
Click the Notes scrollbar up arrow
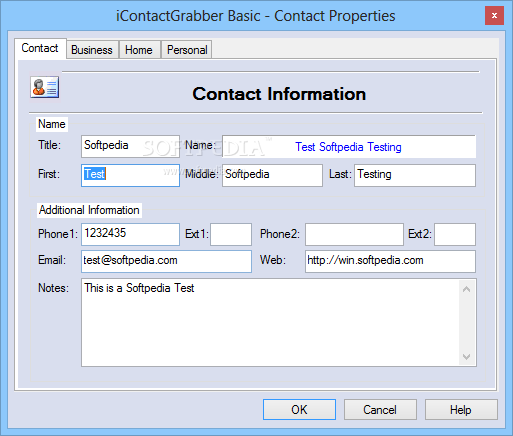pyautogui.click(x=467, y=289)
